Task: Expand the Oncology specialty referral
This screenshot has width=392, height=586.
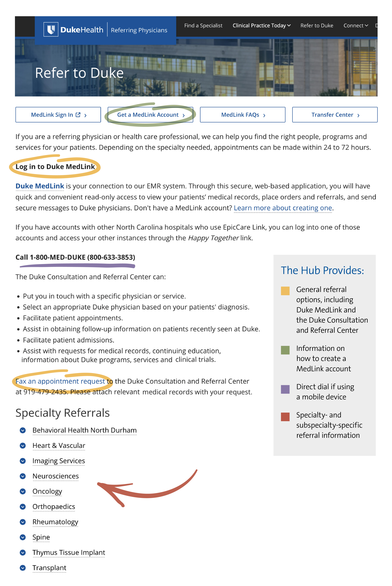Action: click(23, 491)
